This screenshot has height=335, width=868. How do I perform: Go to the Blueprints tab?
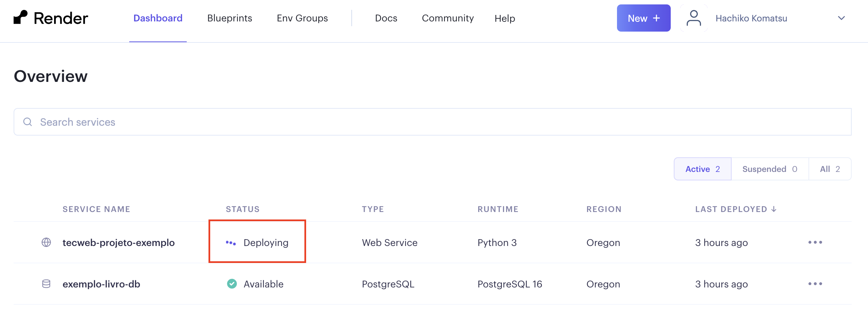click(230, 18)
